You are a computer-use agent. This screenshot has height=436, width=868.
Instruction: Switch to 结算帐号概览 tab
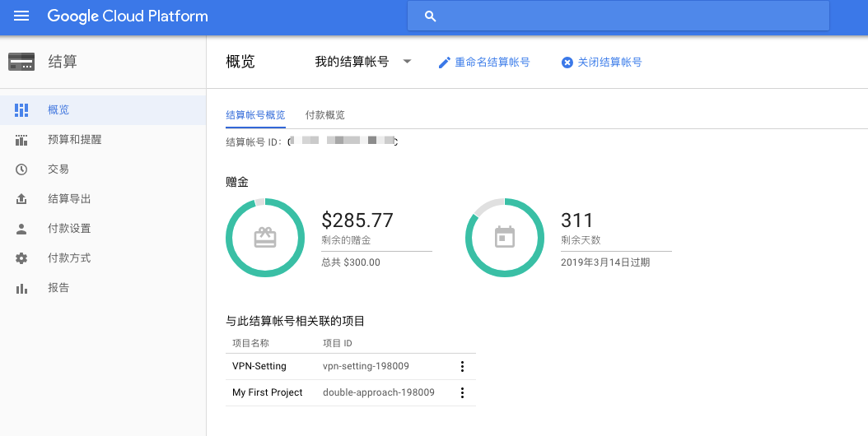[255, 115]
